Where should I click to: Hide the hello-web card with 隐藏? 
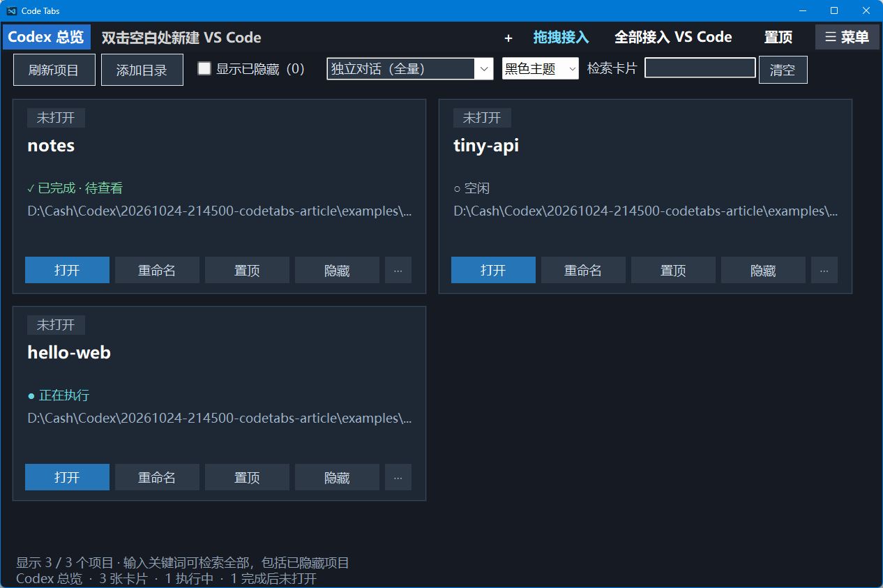click(x=337, y=477)
